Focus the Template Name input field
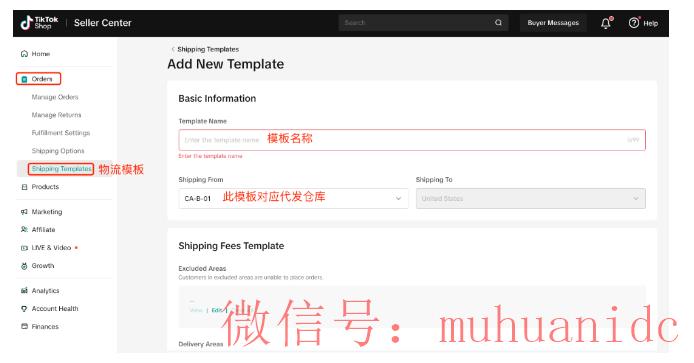This screenshot has width=694, height=363. [412, 140]
